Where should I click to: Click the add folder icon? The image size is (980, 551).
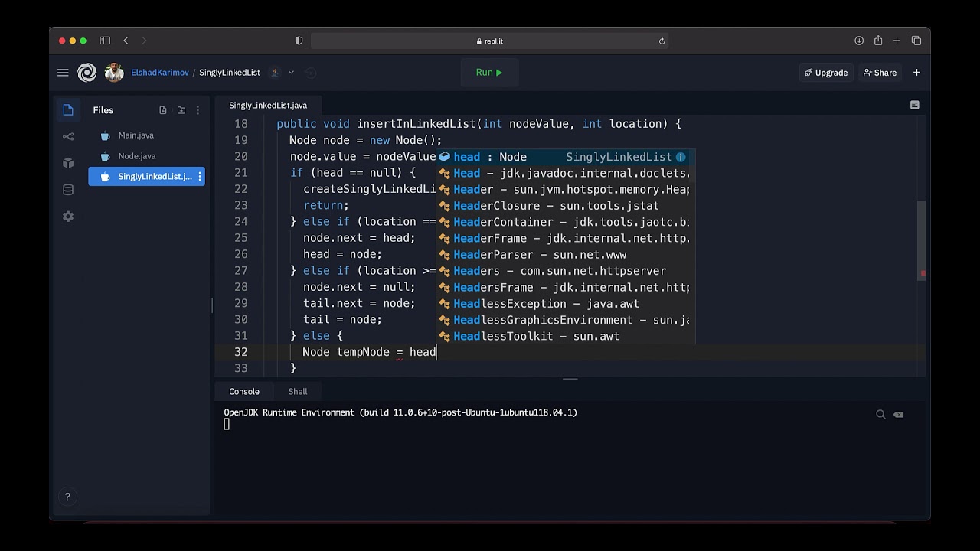click(181, 110)
